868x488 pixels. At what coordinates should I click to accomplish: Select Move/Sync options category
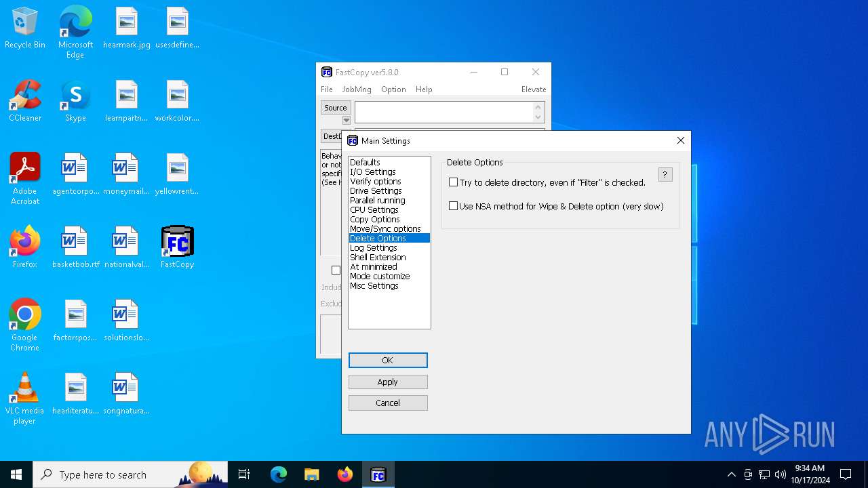(389, 228)
